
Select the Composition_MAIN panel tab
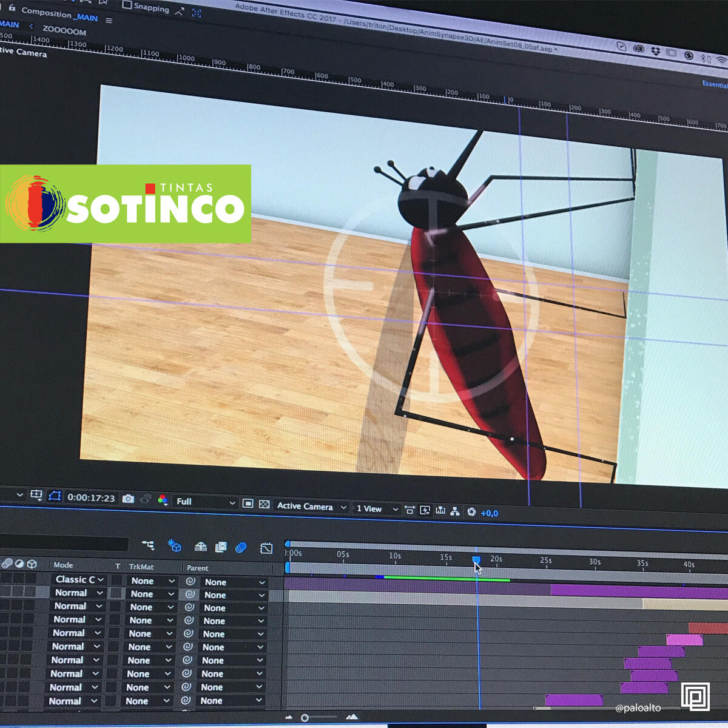point(59,15)
